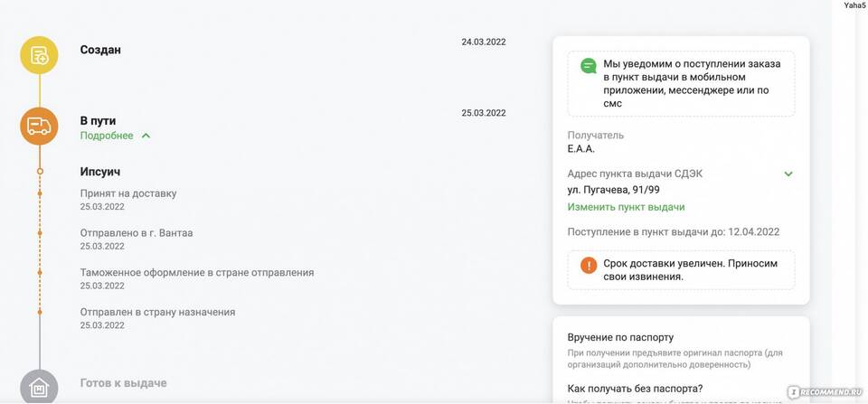Click the 'В пути' status title
The image size is (868, 404).
tap(98, 120)
